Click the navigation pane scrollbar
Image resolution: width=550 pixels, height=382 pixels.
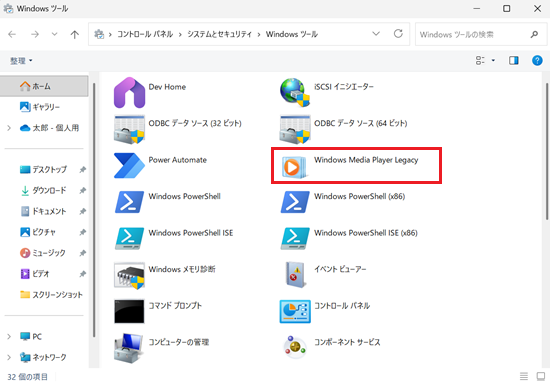click(94, 210)
